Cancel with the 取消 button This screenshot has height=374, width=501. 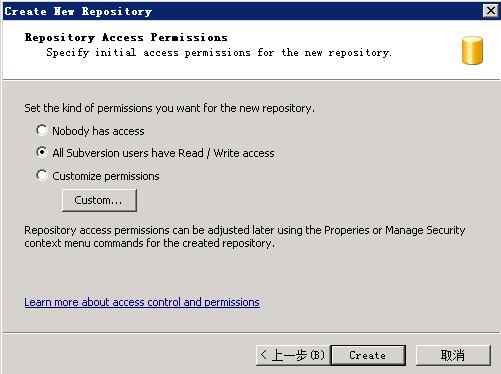pos(453,355)
